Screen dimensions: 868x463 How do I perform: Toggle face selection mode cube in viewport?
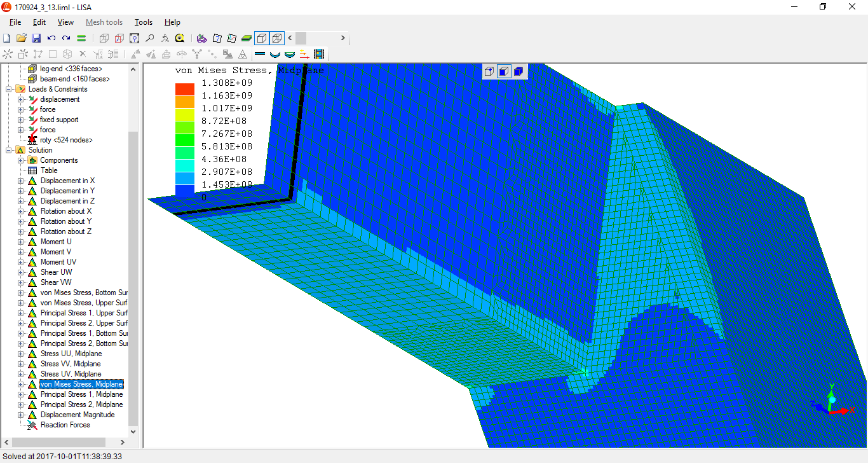(504, 71)
